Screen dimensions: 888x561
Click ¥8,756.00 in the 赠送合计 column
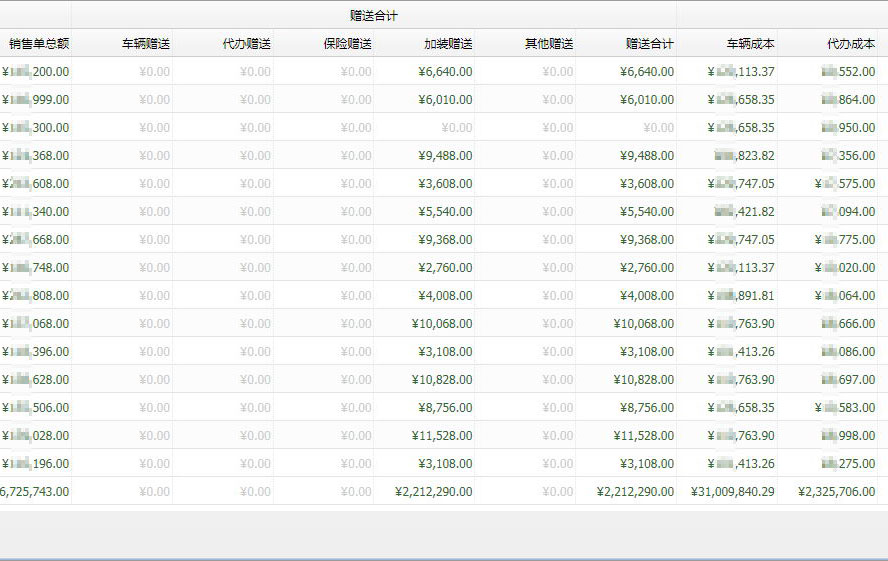[x=647, y=408]
